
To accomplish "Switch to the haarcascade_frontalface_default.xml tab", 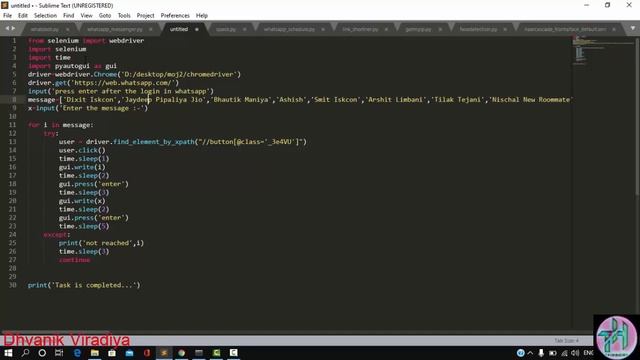I will pyautogui.click(x=565, y=29).
